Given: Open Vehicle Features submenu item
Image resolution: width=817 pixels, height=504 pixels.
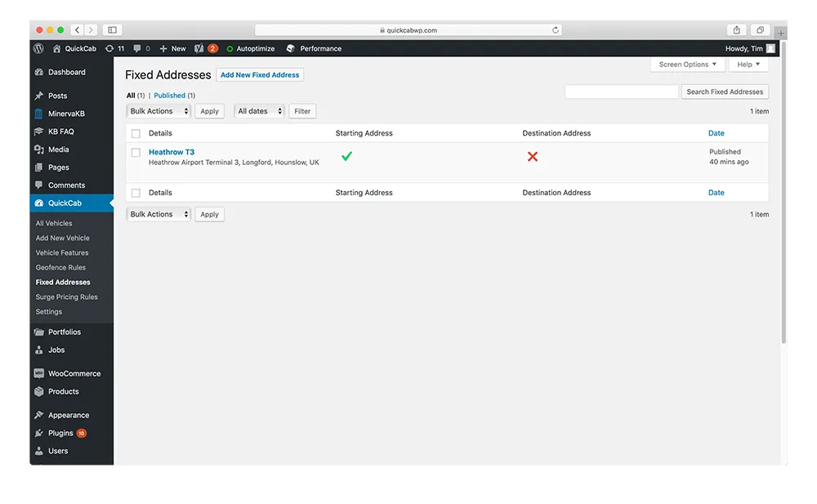Looking at the screenshot, I should [x=62, y=252].
